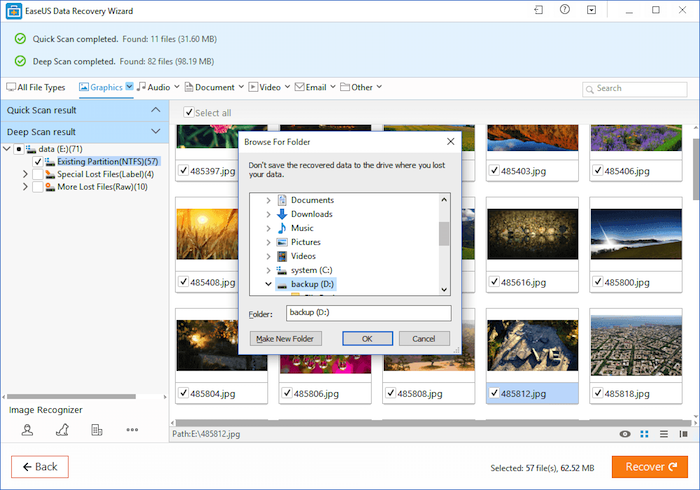Open more image recognizer options
The image size is (700, 490).
point(132,430)
